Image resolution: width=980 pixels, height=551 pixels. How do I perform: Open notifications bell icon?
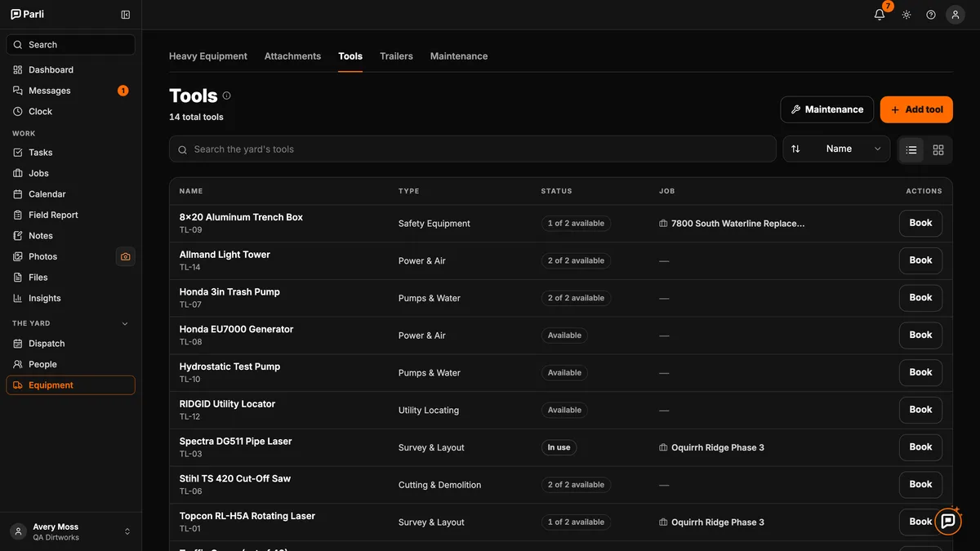pyautogui.click(x=880, y=15)
